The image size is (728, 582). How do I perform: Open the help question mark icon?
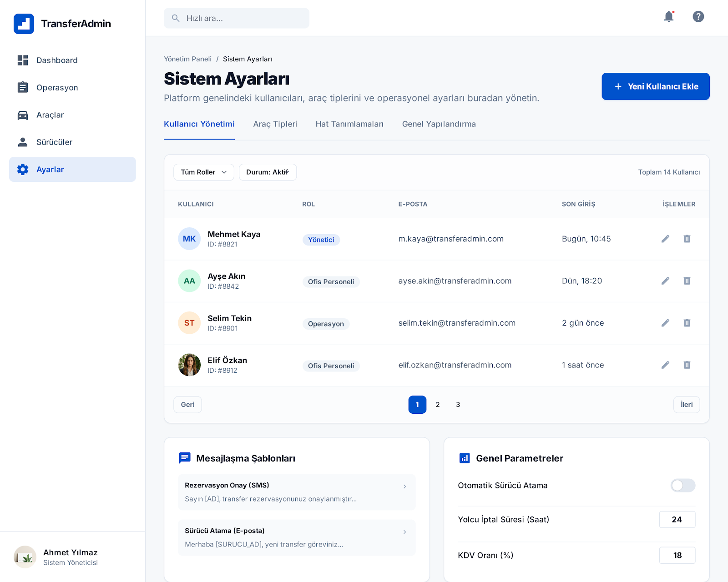coord(698,17)
